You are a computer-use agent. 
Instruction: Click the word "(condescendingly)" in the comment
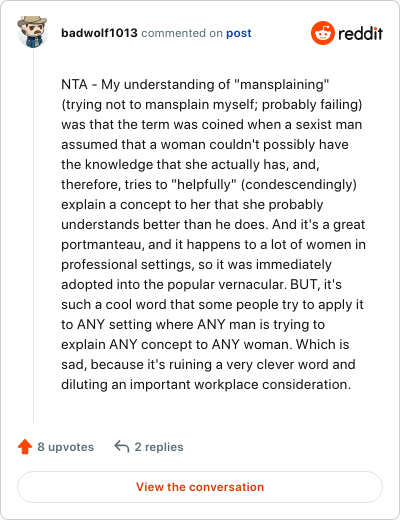click(x=299, y=185)
